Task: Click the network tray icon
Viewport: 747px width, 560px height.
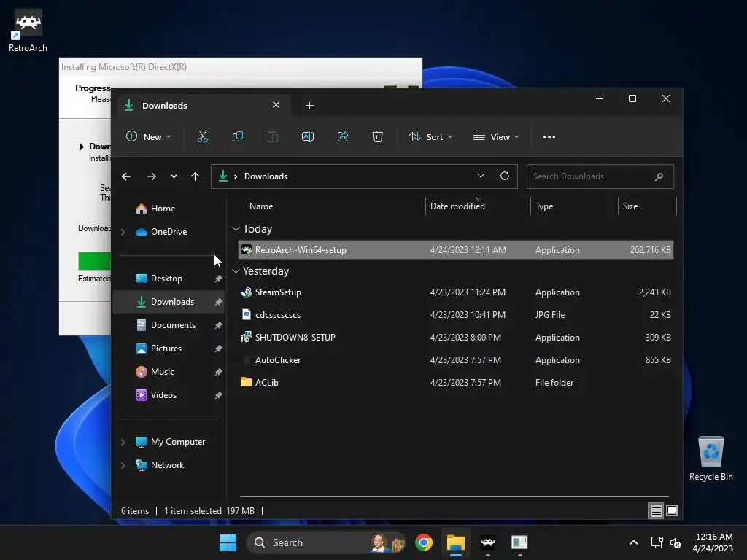Action: (x=657, y=542)
